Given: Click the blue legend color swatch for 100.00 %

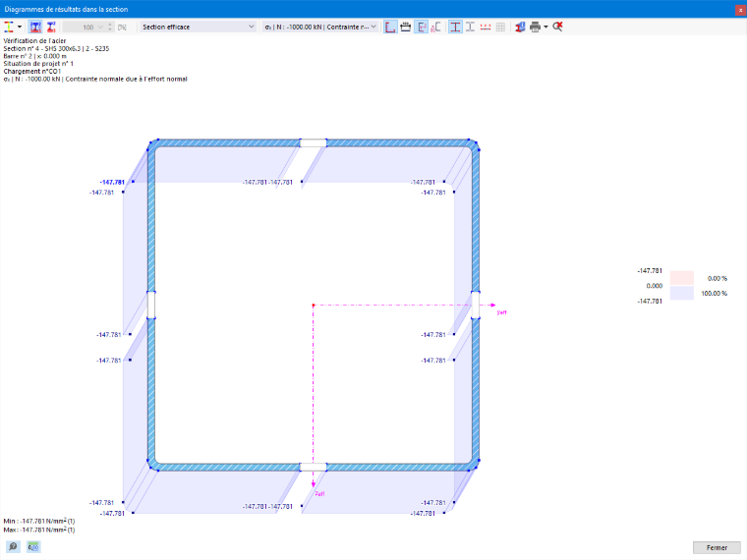Looking at the screenshot, I should click(682, 293).
